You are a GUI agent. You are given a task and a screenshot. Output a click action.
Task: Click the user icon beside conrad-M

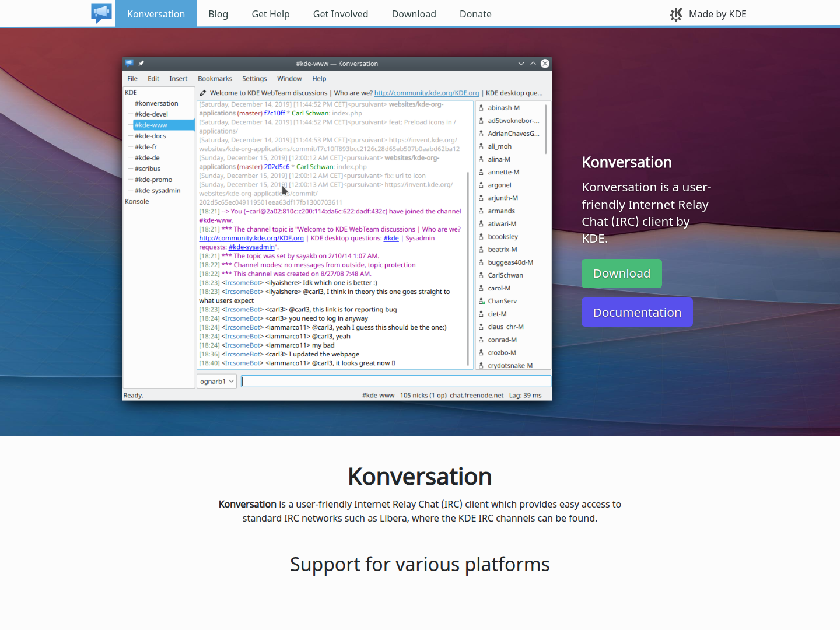click(x=481, y=339)
